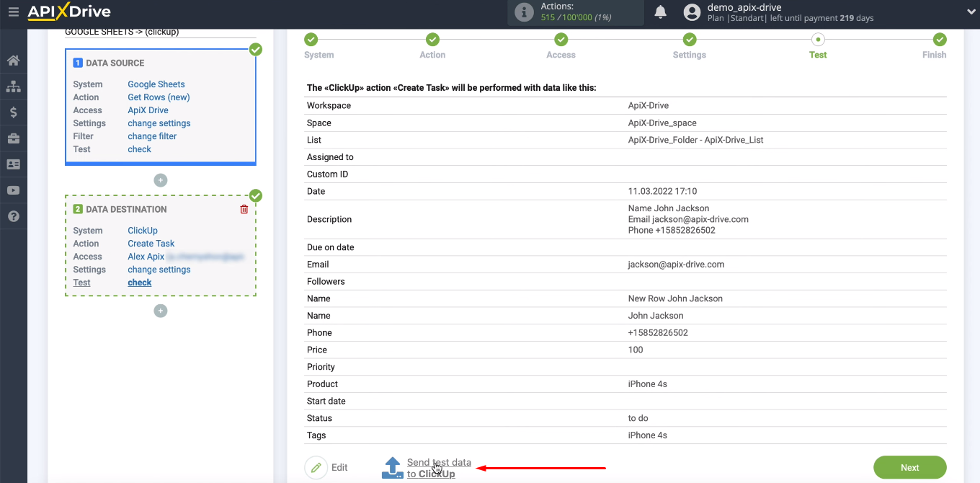
Task: Click the plus button below Data Source
Action: pyautogui.click(x=160, y=180)
